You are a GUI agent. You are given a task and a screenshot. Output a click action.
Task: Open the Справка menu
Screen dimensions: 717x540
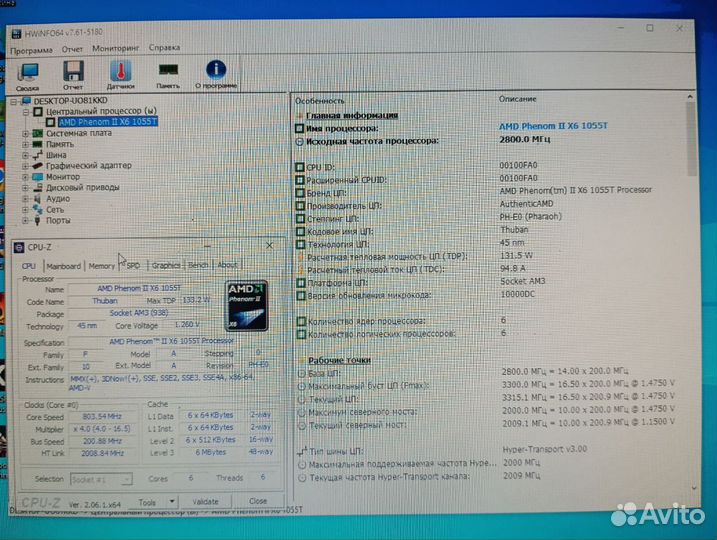[x=164, y=47]
